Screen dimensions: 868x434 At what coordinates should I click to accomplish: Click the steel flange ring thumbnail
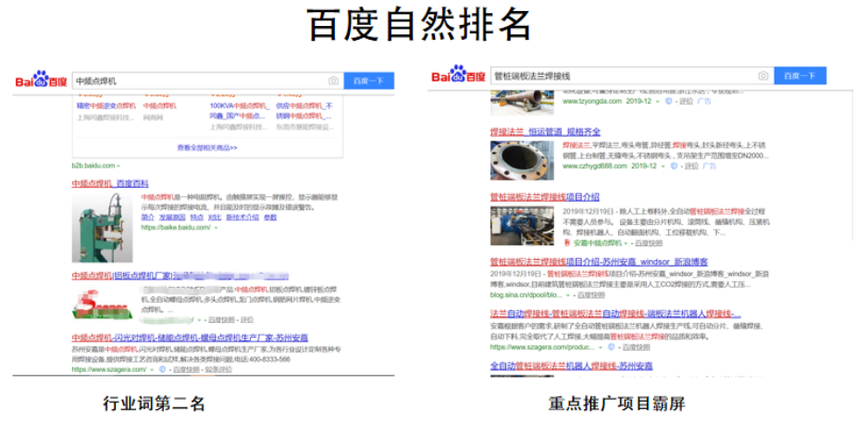coord(522,160)
